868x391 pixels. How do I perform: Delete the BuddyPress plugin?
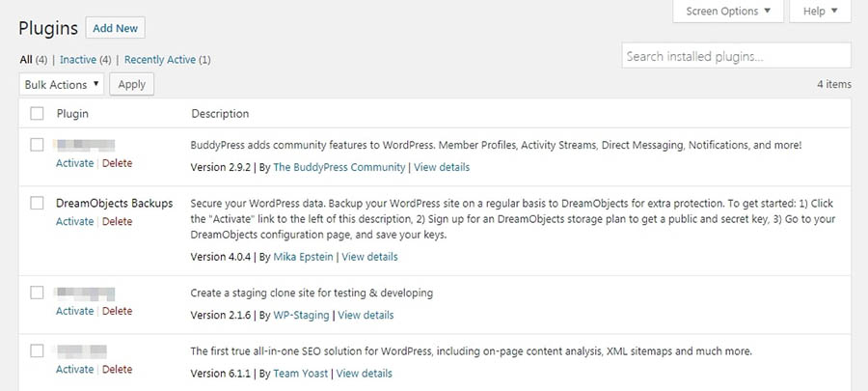coord(118,163)
